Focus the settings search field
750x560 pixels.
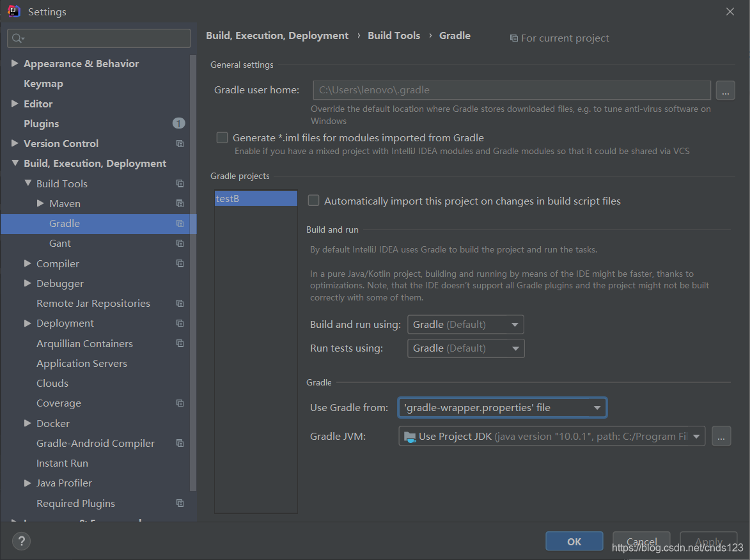tap(99, 38)
